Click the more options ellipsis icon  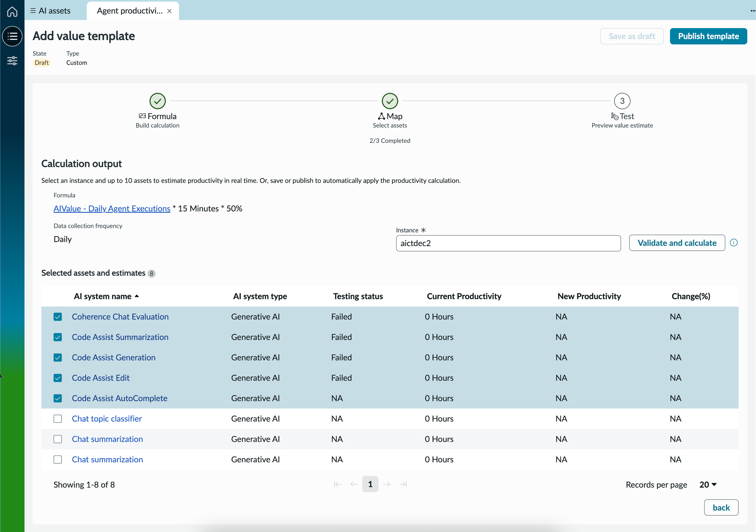point(753,11)
